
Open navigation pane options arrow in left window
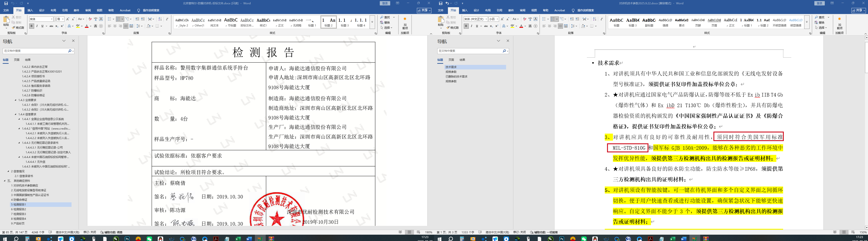(x=64, y=41)
